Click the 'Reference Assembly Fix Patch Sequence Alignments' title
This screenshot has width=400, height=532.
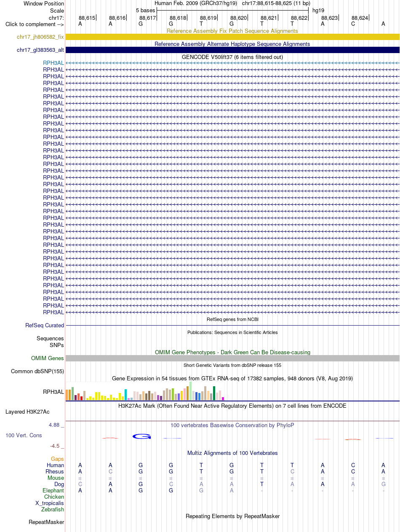(x=232, y=31)
